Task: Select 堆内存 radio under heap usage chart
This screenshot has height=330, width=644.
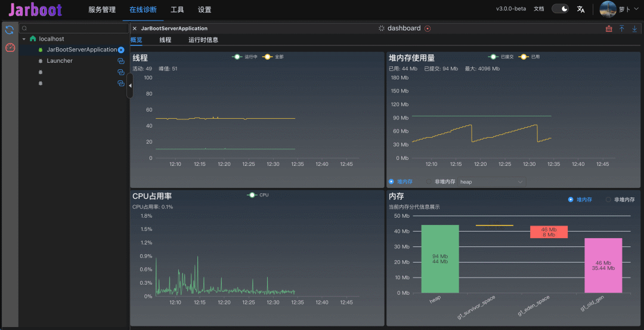Action: pyautogui.click(x=391, y=181)
